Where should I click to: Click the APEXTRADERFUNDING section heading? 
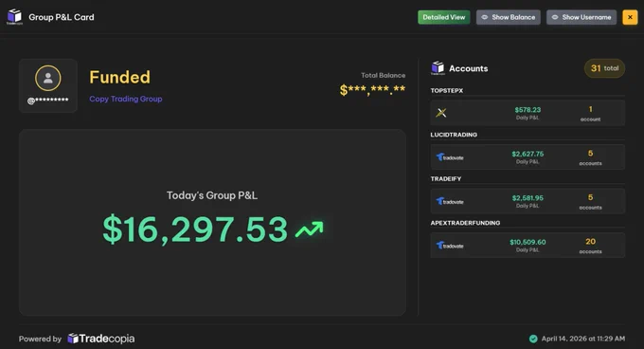465,223
